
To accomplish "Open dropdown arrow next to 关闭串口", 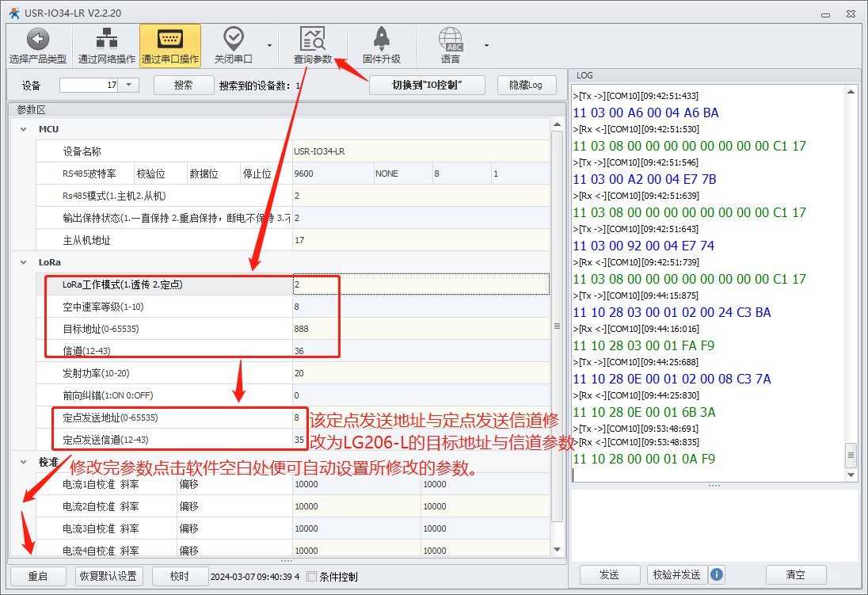I will 269,45.
